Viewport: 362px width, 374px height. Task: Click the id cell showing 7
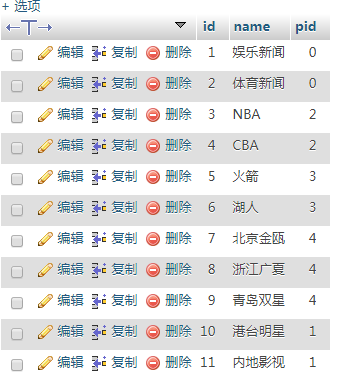(211, 238)
